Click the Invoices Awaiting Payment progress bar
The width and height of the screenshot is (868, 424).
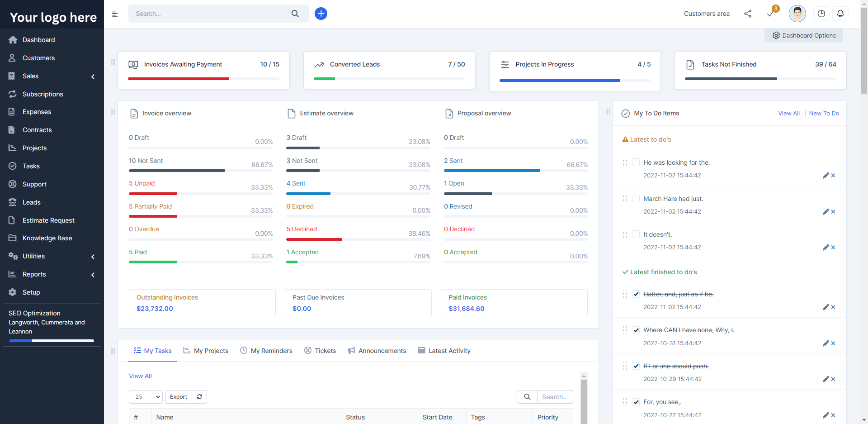(203, 79)
